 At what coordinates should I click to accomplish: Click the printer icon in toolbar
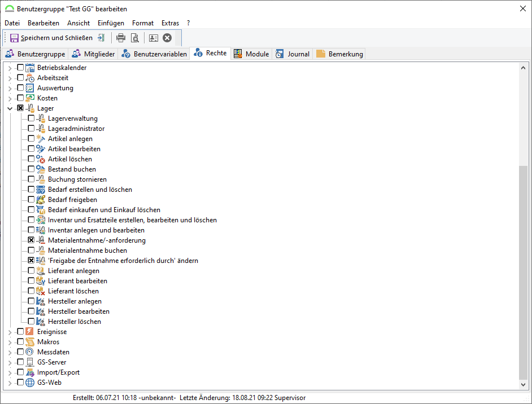[121, 38]
